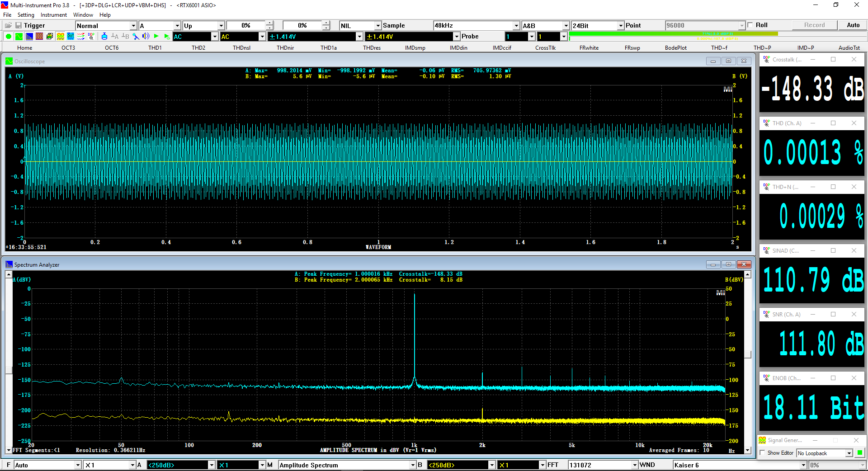Screen dimensions: 868x471
Task: Open the No Loopback dropdown
Action: coord(849,453)
